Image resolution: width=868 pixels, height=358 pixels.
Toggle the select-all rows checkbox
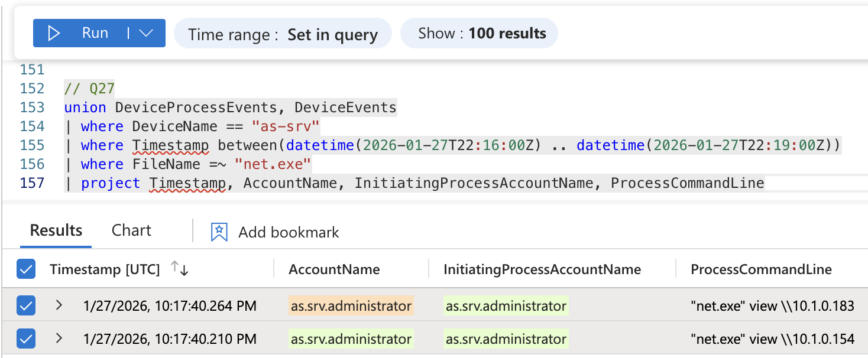(27, 269)
